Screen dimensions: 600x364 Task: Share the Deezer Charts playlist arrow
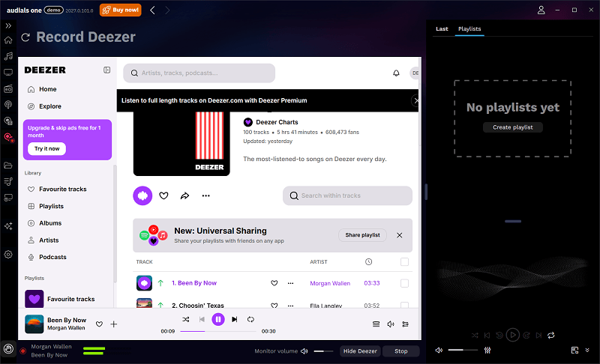point(184,195)
